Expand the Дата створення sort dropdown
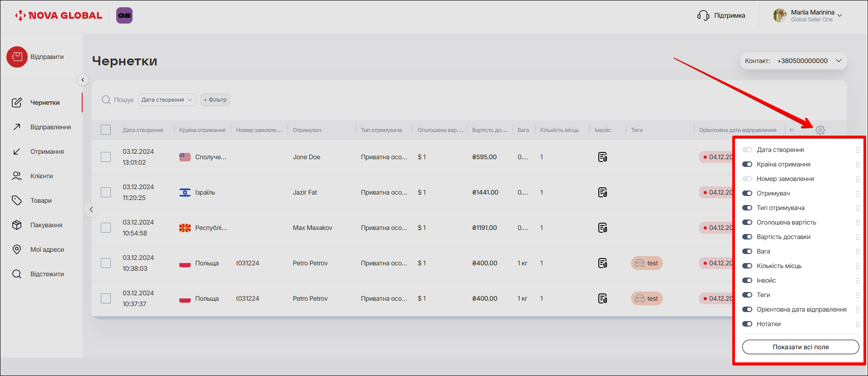The height and width of the screenshot is (376, 868). tap(167, 100)
